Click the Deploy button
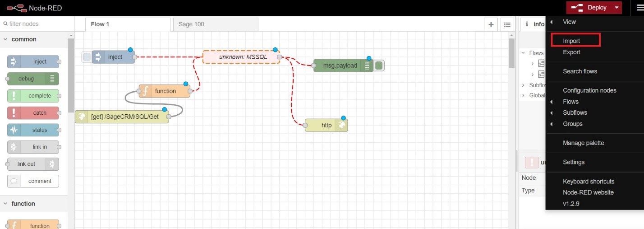644x229 pixels. (x=591, y=8)
